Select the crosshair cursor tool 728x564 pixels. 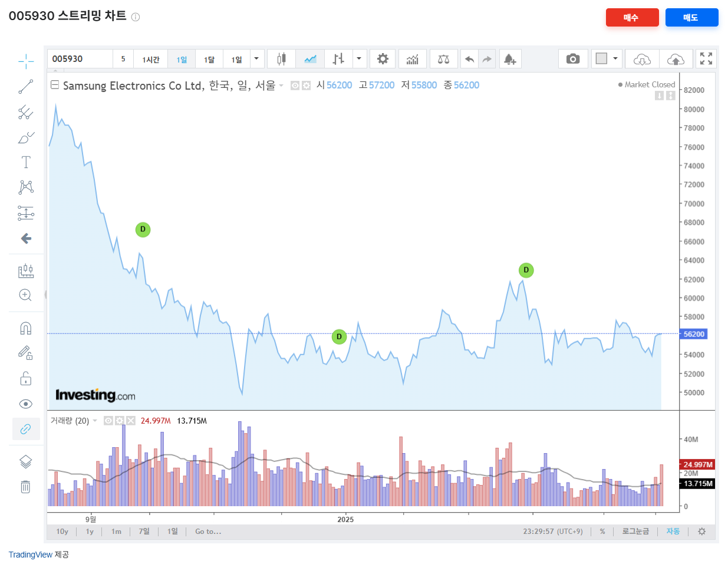pos(25,61)
